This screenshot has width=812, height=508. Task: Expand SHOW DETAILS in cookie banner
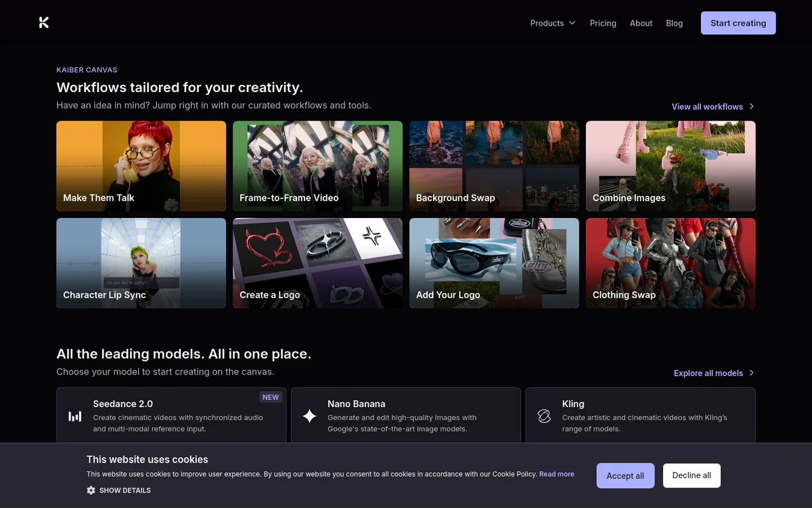[119, 490]
